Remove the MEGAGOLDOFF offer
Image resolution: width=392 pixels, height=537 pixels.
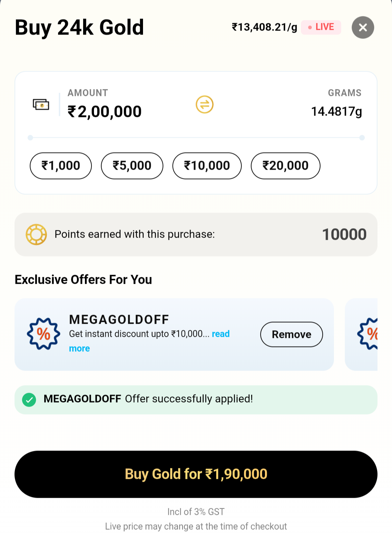pos(291,334)
